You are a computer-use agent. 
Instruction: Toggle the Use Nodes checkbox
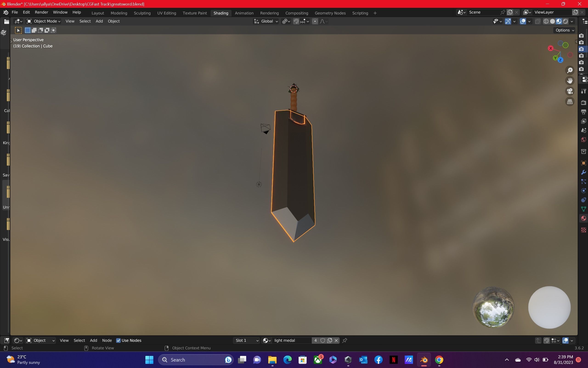point(118,340)
